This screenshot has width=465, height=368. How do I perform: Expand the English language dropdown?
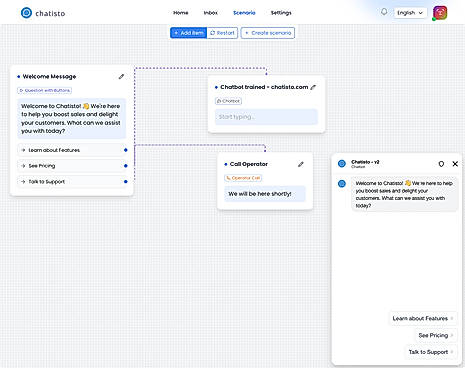pos(410,13)
